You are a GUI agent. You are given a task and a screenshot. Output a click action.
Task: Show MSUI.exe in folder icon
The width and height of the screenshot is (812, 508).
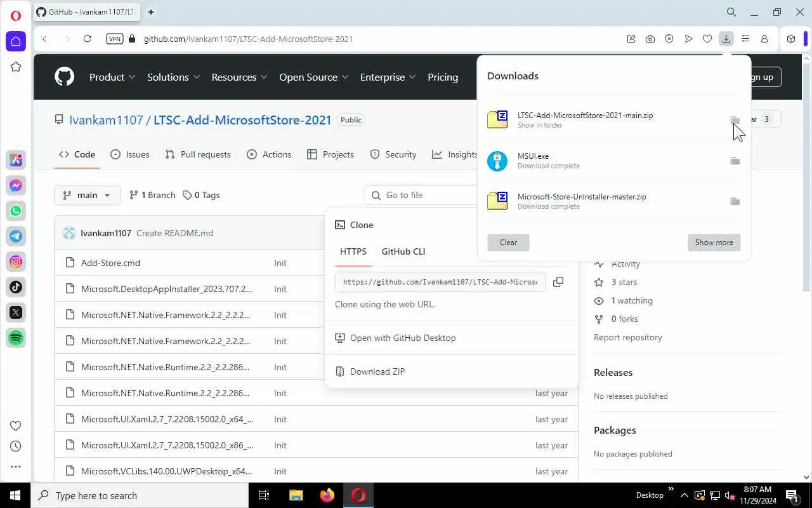pyautogui.click(x=735, y=161)
